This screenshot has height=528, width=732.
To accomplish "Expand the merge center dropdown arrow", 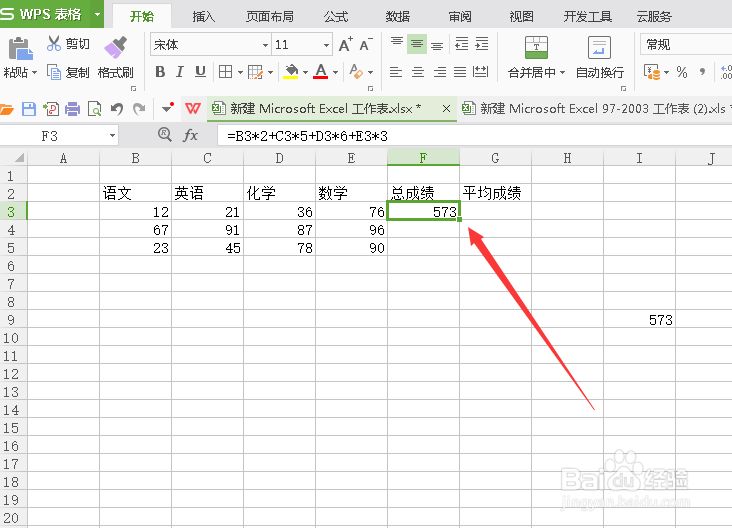I will point(562,72).
